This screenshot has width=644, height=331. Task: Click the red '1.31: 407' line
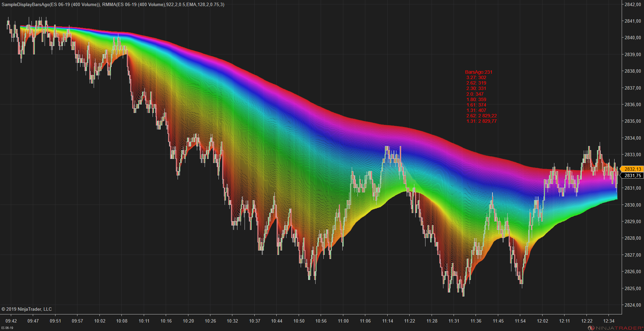point(476,110)
